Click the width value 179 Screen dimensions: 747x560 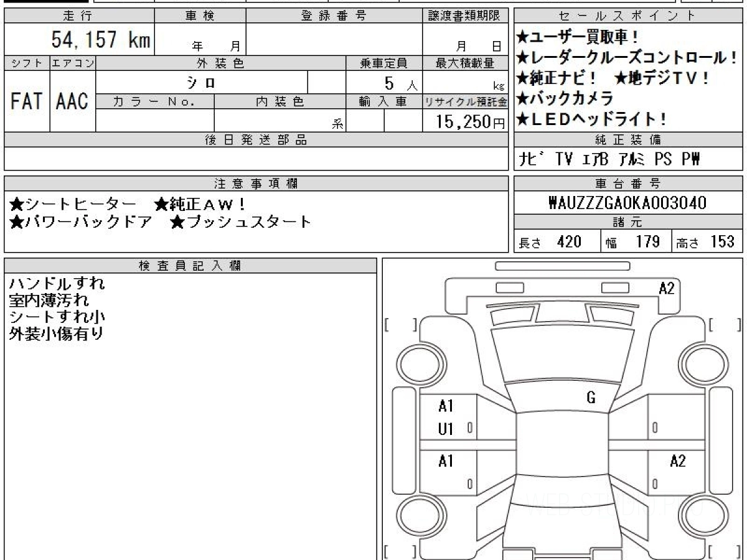click(647, 242)
